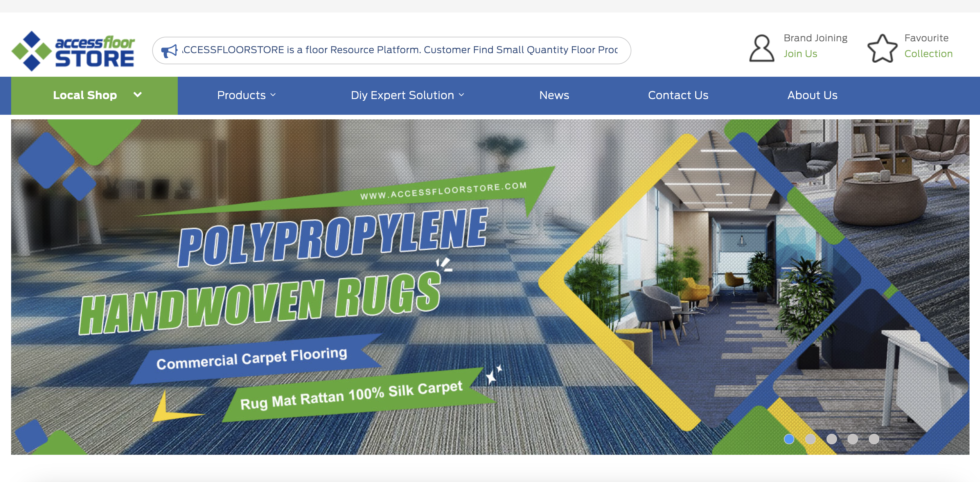Open the Join Us link

point(800,54)
